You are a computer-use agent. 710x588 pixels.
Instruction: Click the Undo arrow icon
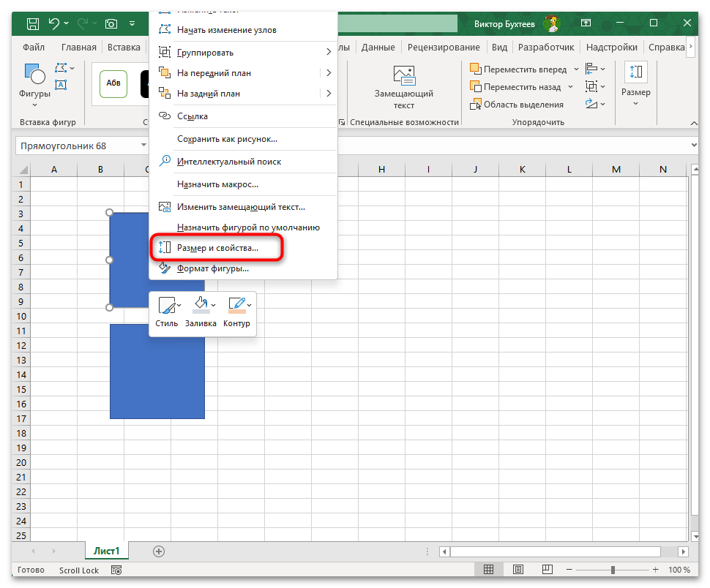click(54, 23)
